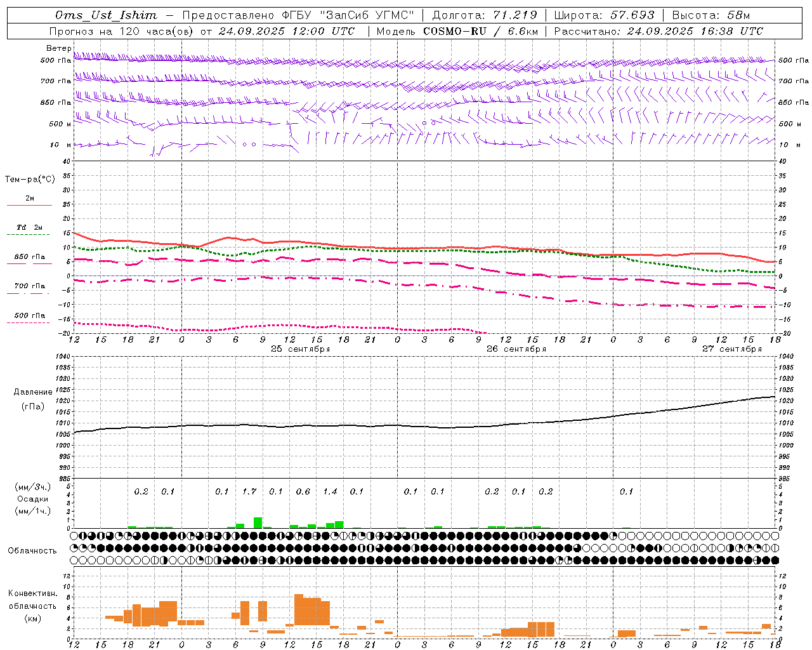Select the model name COSMO-RU / 6.6км
Viewport: 812px width, 650px height.
pos(481,31)
